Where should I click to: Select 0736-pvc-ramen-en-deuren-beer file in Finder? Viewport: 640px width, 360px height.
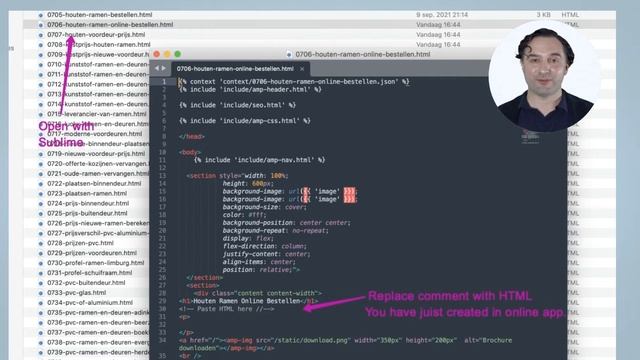[x=98, y=322]
